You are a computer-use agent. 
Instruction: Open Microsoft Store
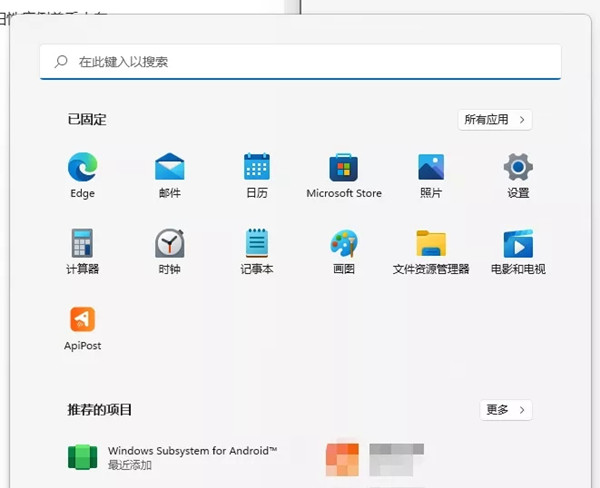(x=344, y=168)
